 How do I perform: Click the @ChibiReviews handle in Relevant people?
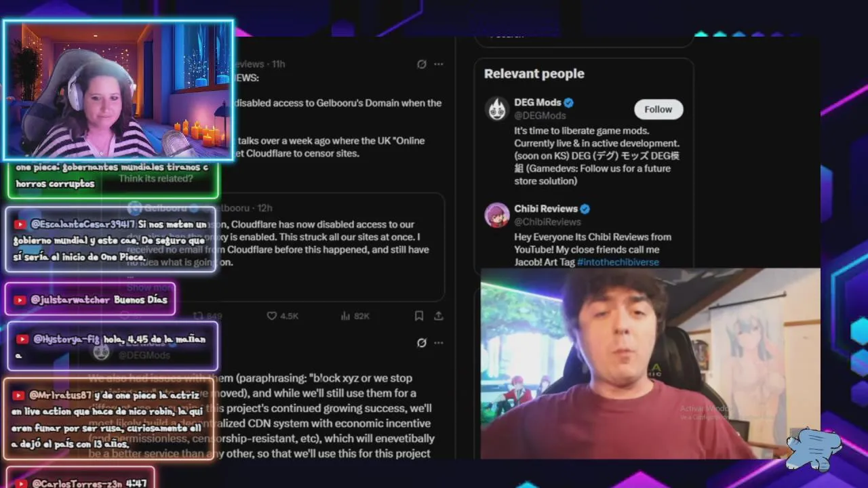click(x=547, y=222)
